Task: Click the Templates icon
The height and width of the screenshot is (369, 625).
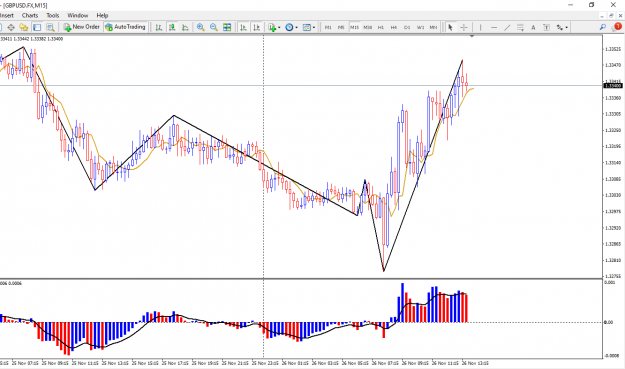Action: (307, 27)
